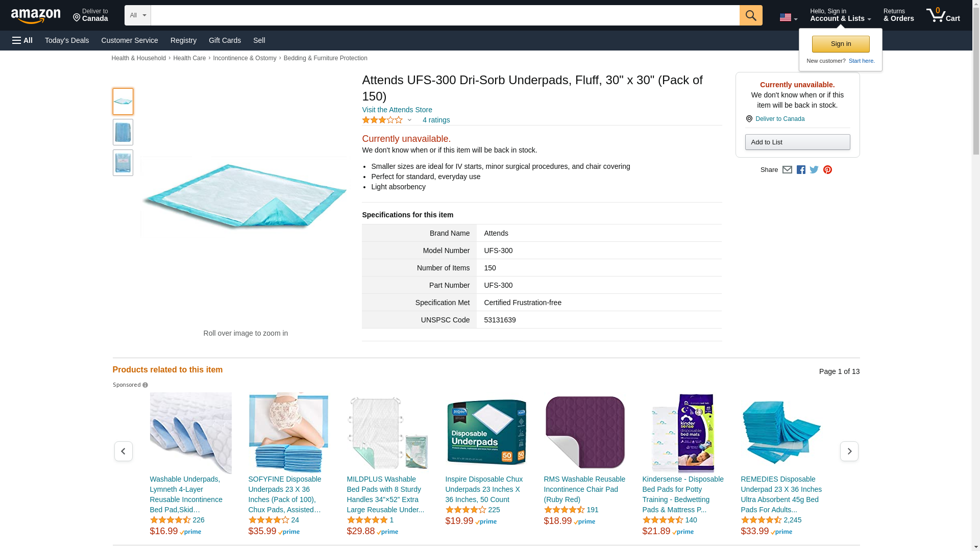Click the yellow Sign in button
This screenshot has height=551, width=980.
(841, 44)
